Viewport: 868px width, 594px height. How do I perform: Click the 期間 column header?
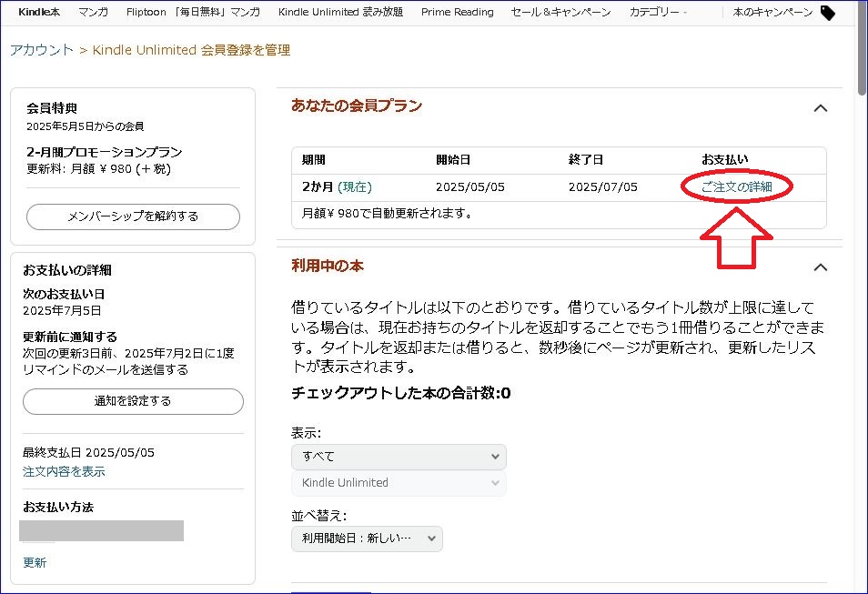tap(313, 160)
